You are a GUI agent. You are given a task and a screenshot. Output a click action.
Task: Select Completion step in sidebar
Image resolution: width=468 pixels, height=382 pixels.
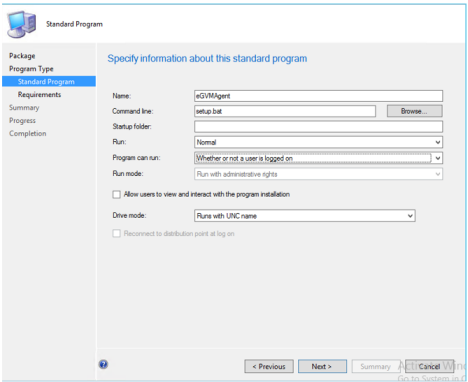point(28,133)
